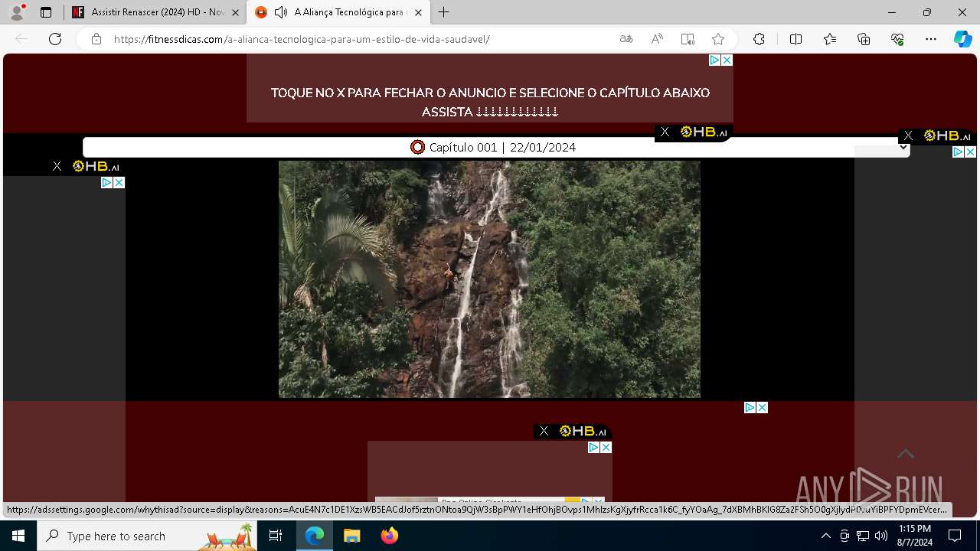This screenshot has width=980, height=551.
Task: Close the A Aliança Tecnológica tab
Action: click(x=418, y=12)
